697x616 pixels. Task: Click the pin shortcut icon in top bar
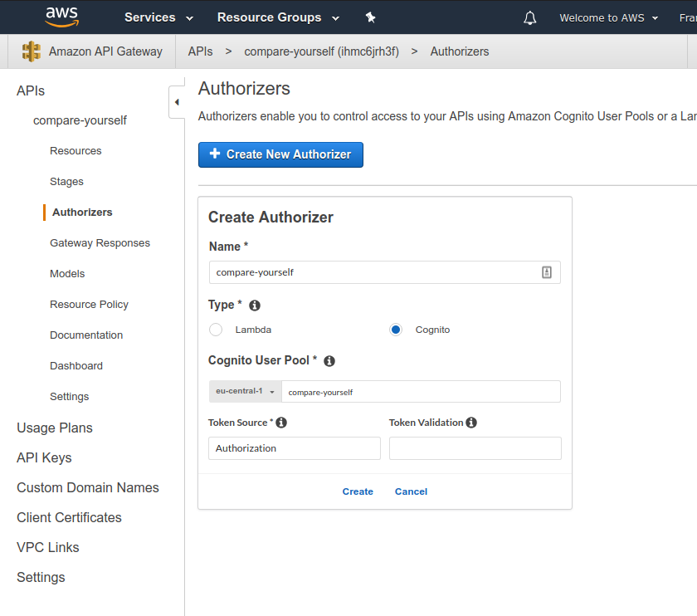click(x=370, y=17)
